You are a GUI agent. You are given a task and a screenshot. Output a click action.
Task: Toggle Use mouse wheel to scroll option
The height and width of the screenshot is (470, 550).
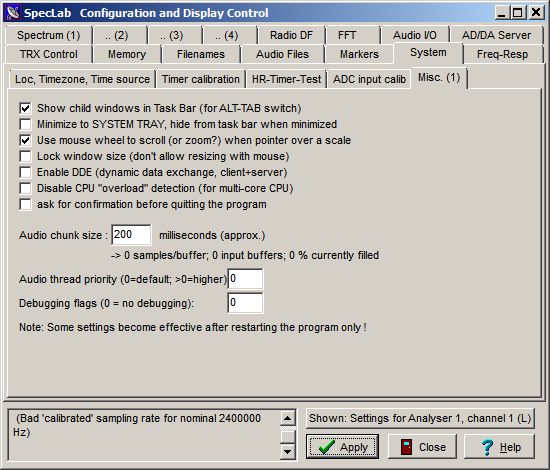[25, 140]
